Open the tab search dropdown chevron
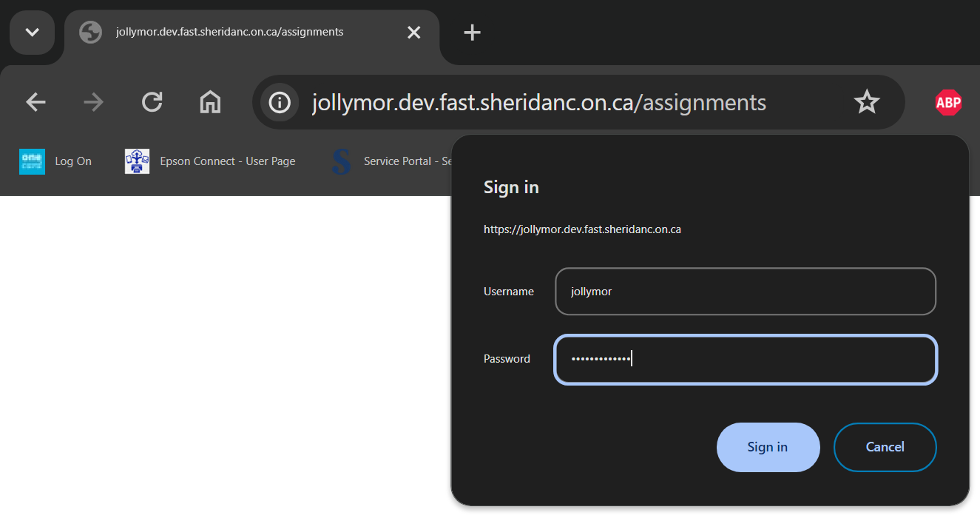980x521 pixels. 32,33
